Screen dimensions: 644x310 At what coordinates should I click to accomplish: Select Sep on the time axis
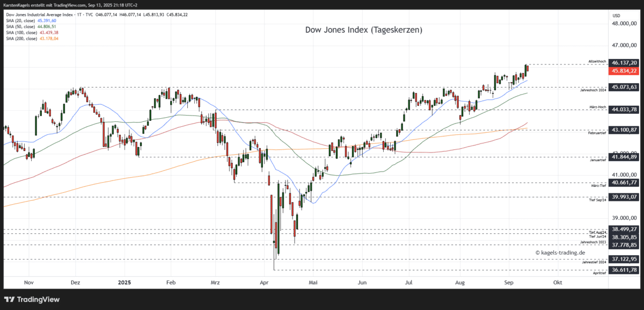click(x=508, y=282)
